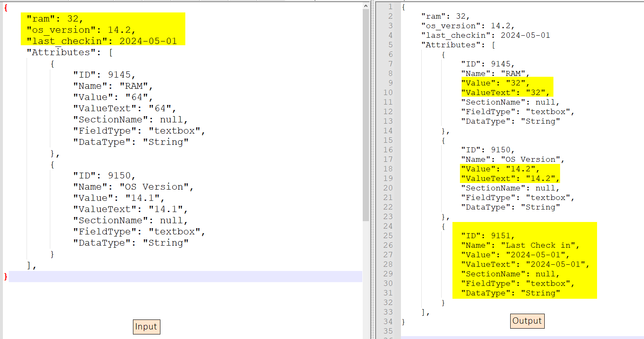Click line number 34 in the gutter
Image resolution: width=644 pixels, height=339 pixels.
pyautogui.click(x=388, y=322)
